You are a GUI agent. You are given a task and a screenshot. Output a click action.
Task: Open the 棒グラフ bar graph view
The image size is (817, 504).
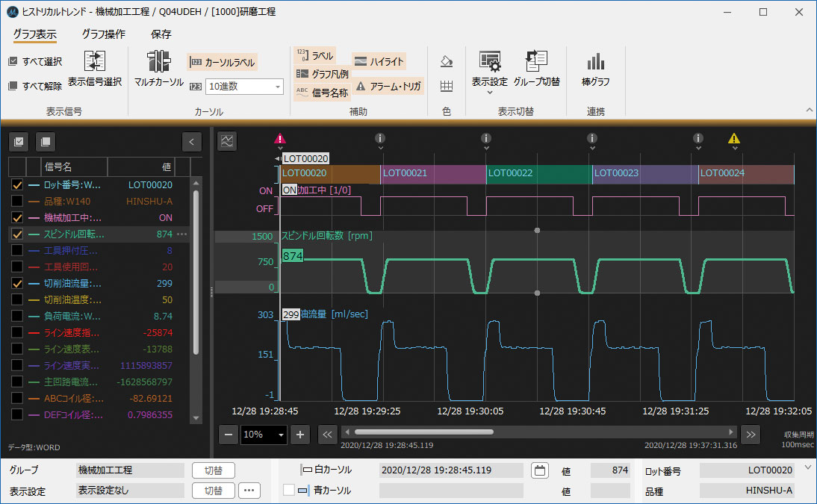click(x=595, y=69)
